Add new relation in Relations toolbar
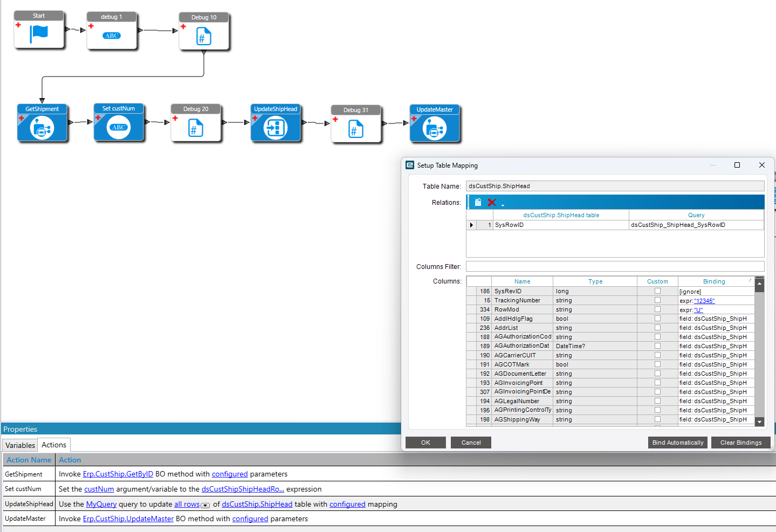The image size is (776, 532). (478, 203)
